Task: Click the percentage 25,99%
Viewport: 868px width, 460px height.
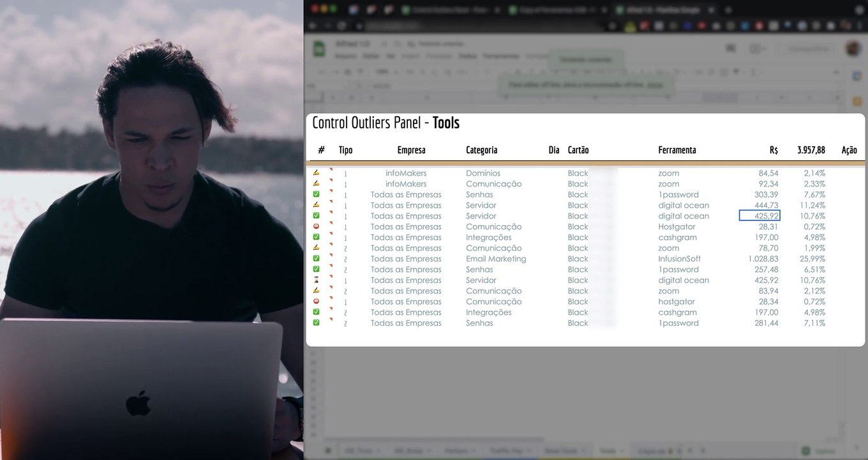Action: coord(812,259)
